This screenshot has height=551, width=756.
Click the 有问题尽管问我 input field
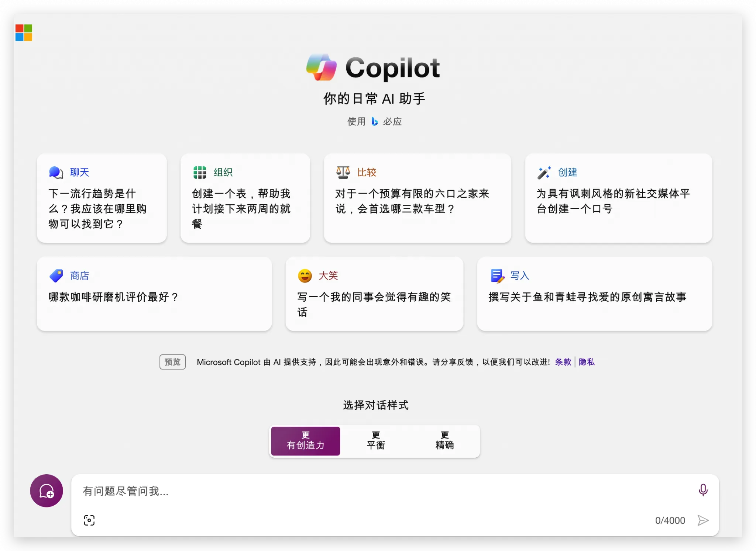click(x=258, y=491)
